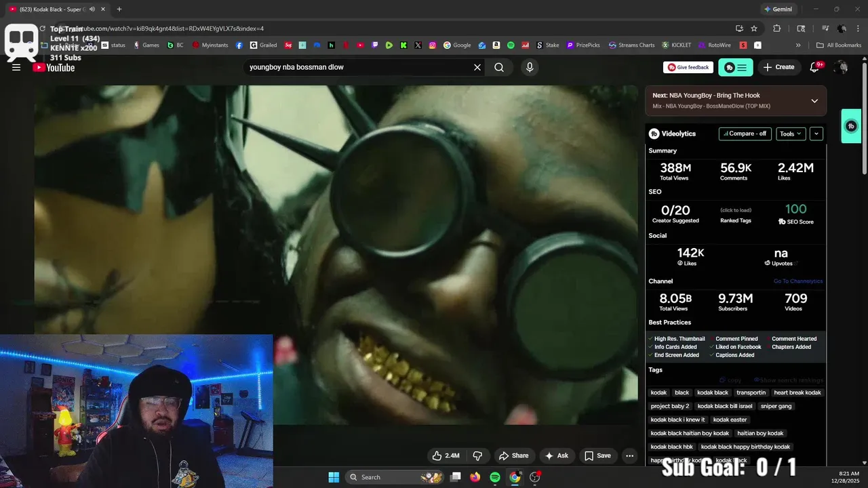
Task: Expand the Next: Bring The Hook playlist
Action: pos(814,101)
